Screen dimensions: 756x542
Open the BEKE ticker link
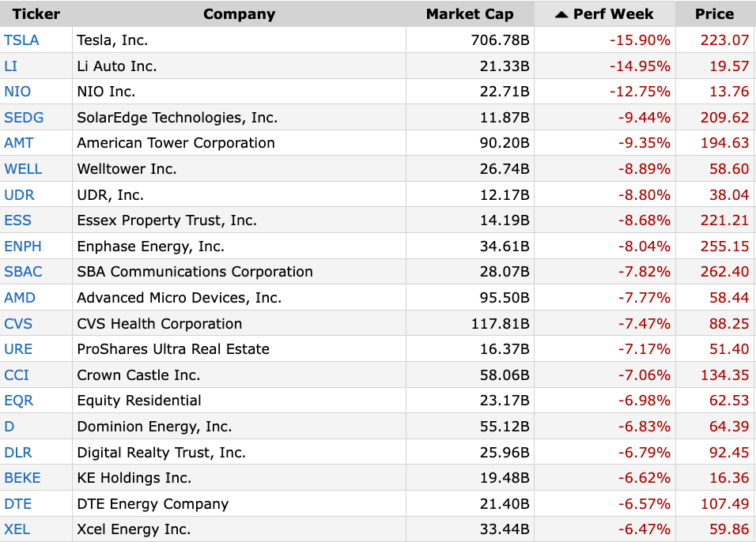(22, 478)
